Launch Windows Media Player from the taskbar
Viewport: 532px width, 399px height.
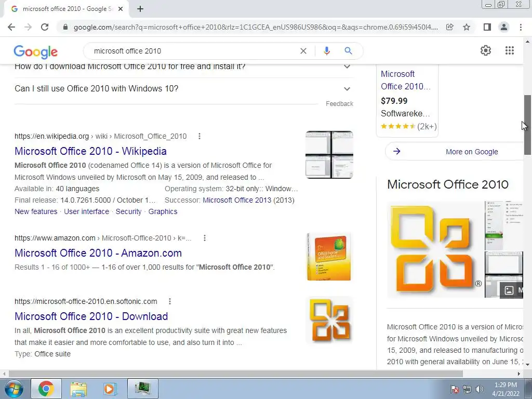(109, 389)
